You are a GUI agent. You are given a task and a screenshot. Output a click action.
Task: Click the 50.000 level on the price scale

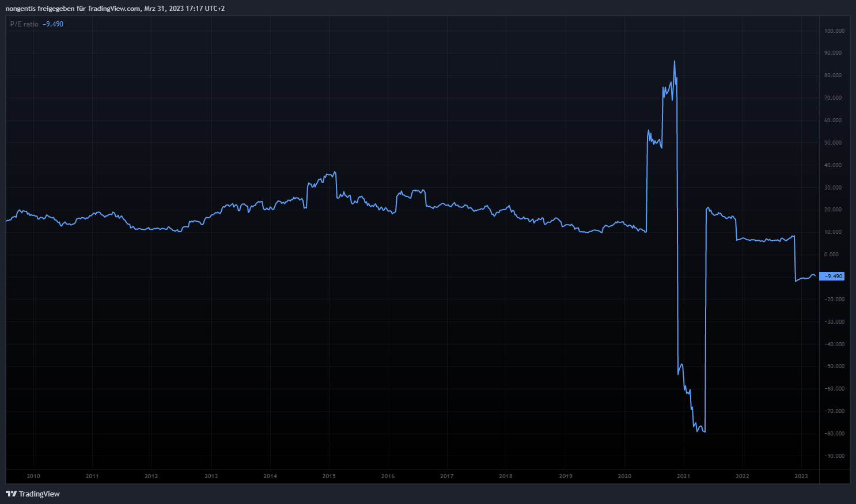coord(833,143)
